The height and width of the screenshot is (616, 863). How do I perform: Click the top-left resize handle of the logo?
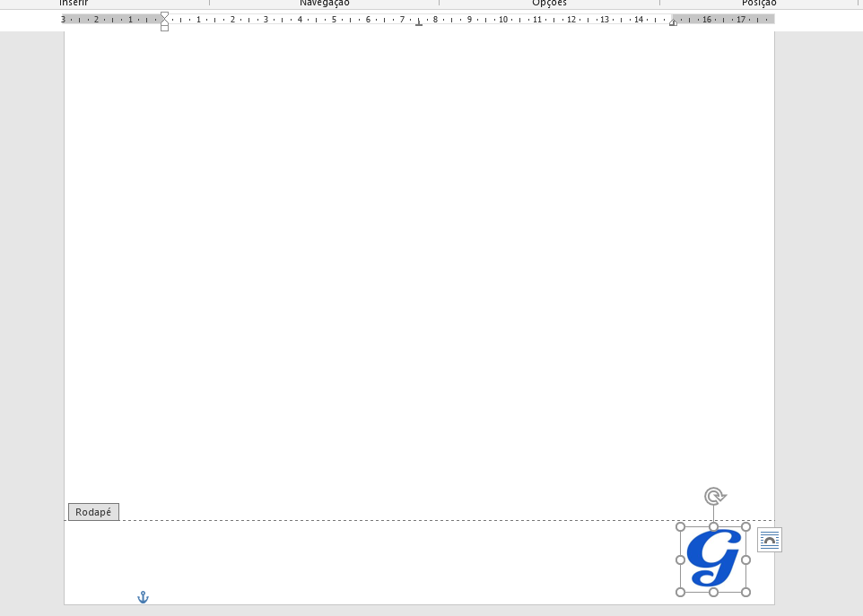[680, 527]
